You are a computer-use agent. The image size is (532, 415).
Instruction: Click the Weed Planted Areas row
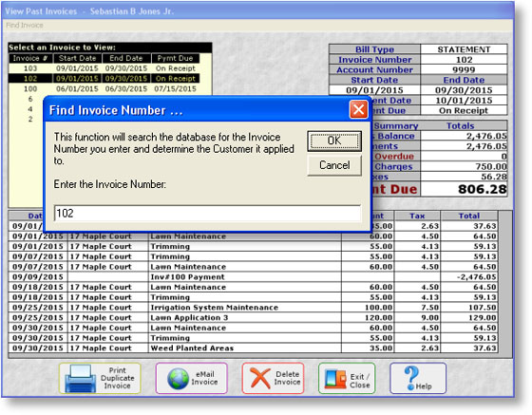click(253, 349)
